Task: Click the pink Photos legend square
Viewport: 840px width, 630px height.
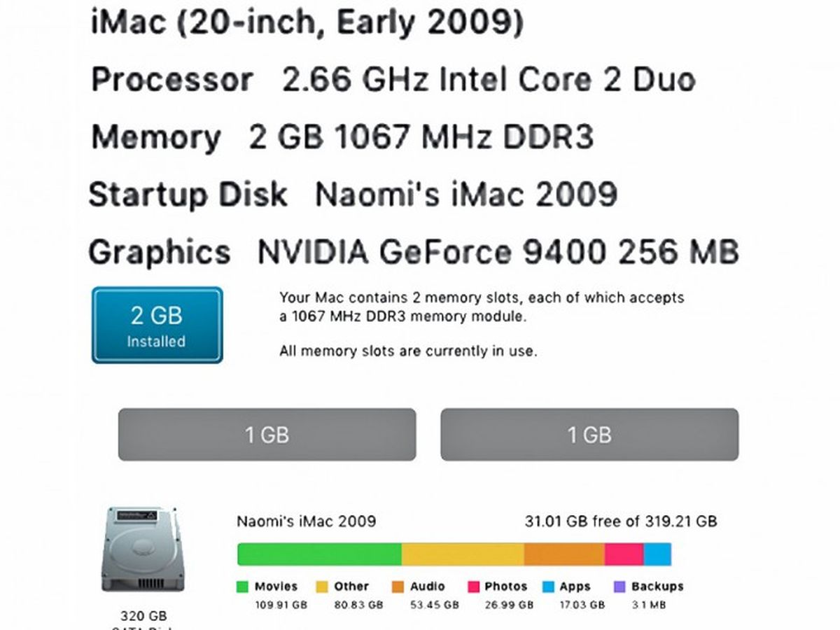Action: [x=473, y=587]
